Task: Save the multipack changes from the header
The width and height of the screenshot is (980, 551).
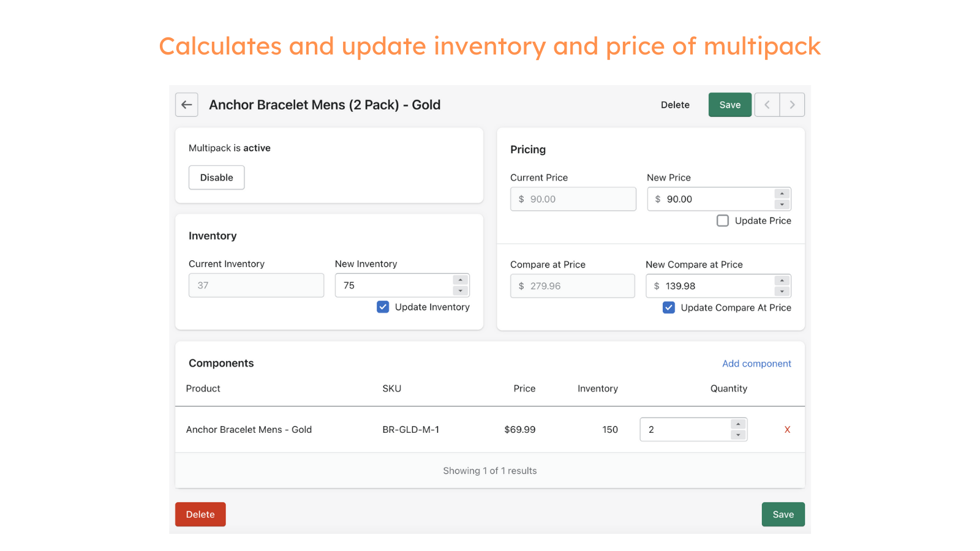Action: (x=729, y=105)
